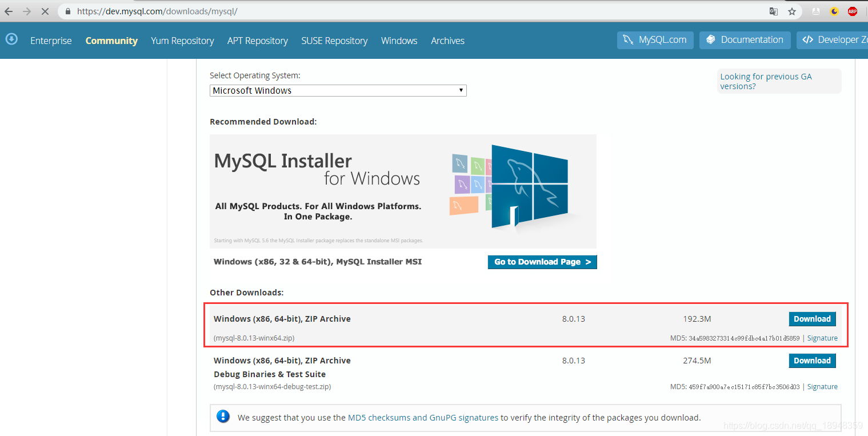Open Signature link for debug-test zip
Screen dimensions: 868x436
[822, 387]
